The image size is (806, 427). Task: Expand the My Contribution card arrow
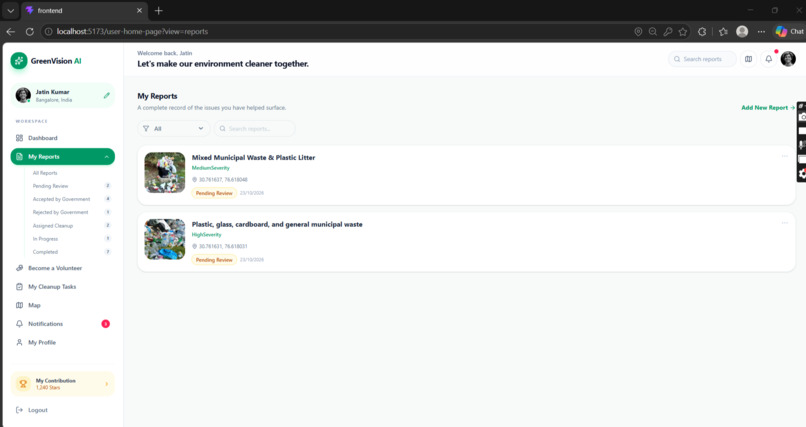106,384
